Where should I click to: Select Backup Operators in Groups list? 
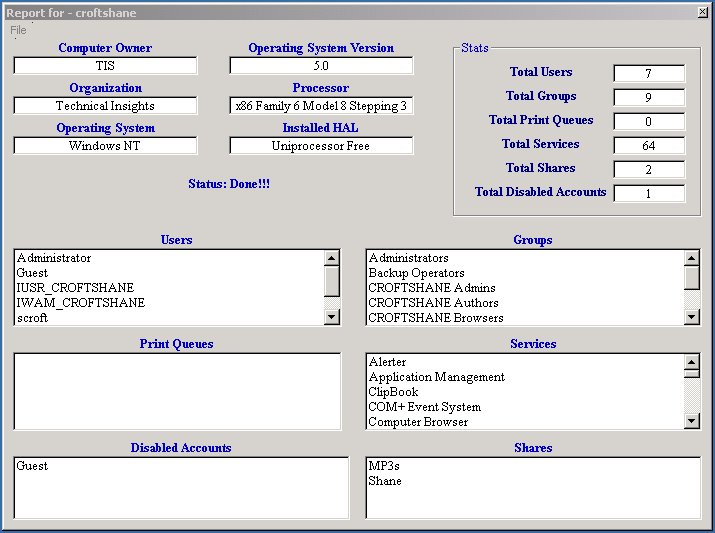[x=416, y=273]
